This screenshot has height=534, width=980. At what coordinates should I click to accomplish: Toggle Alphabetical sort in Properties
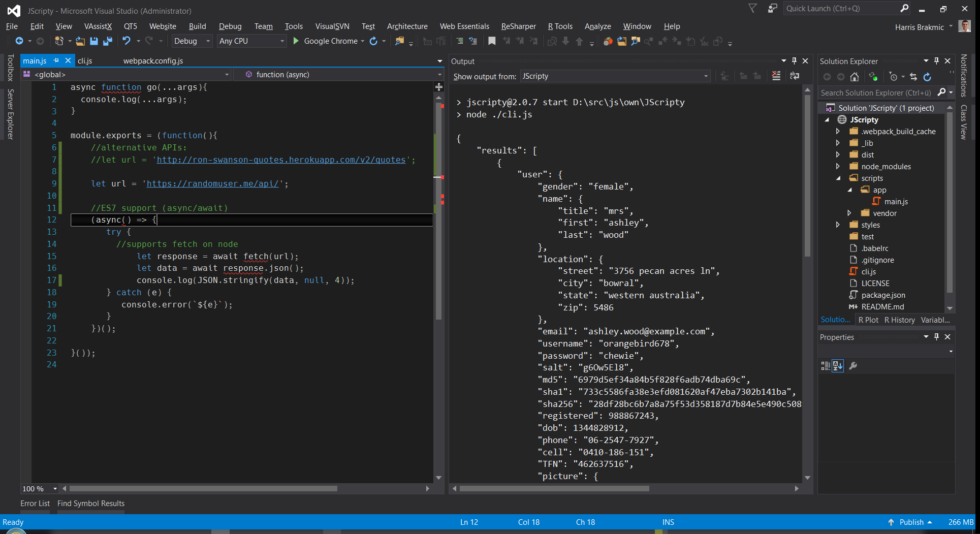[838, 366]
